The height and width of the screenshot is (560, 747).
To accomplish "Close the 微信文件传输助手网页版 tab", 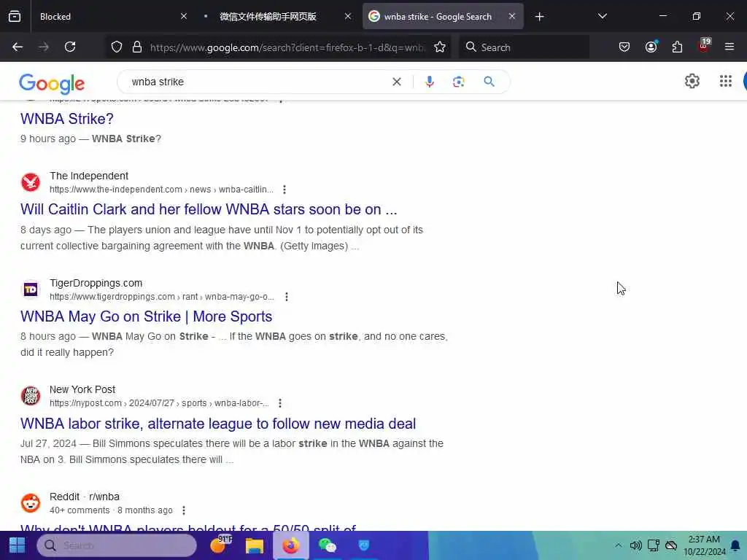I will 348,16.
